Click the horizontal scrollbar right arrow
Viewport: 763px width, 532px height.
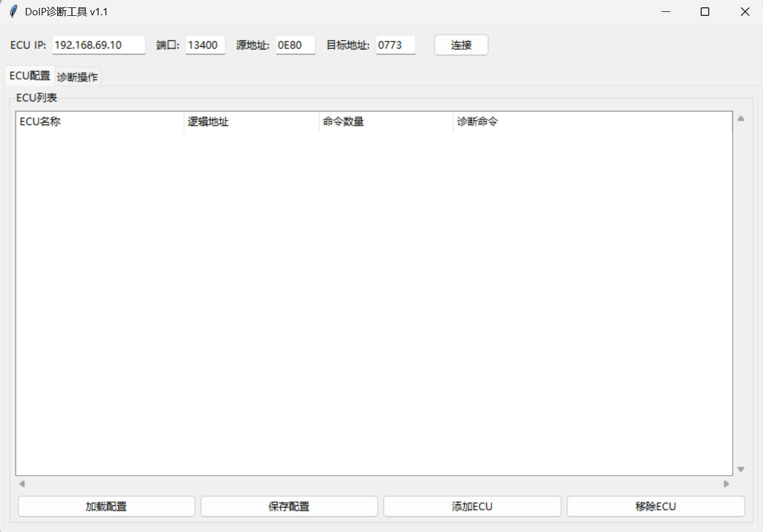click(x=727, y=484)
